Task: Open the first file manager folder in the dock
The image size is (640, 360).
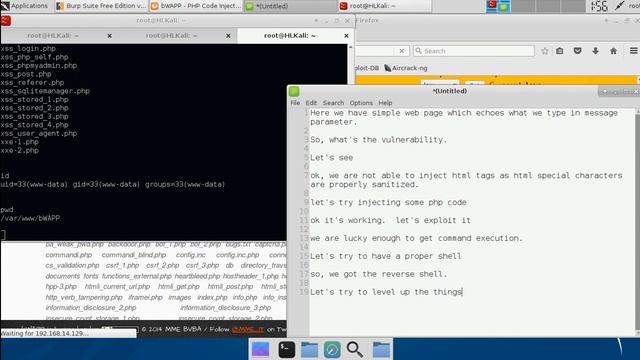Action: (309, 350)
